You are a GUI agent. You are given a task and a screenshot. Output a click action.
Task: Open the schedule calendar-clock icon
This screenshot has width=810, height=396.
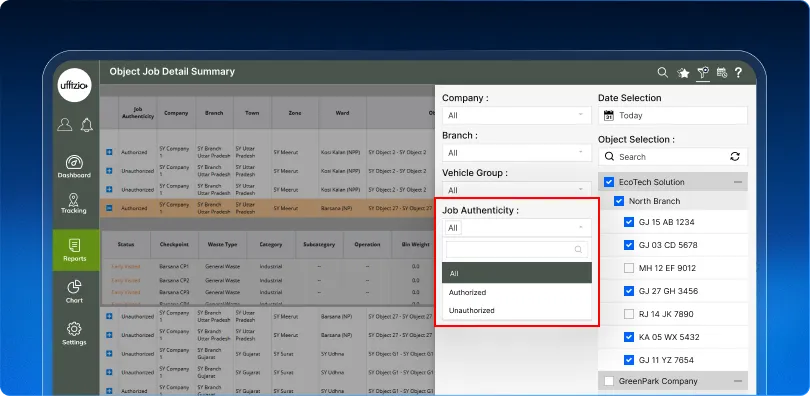[x=722, y=73]
